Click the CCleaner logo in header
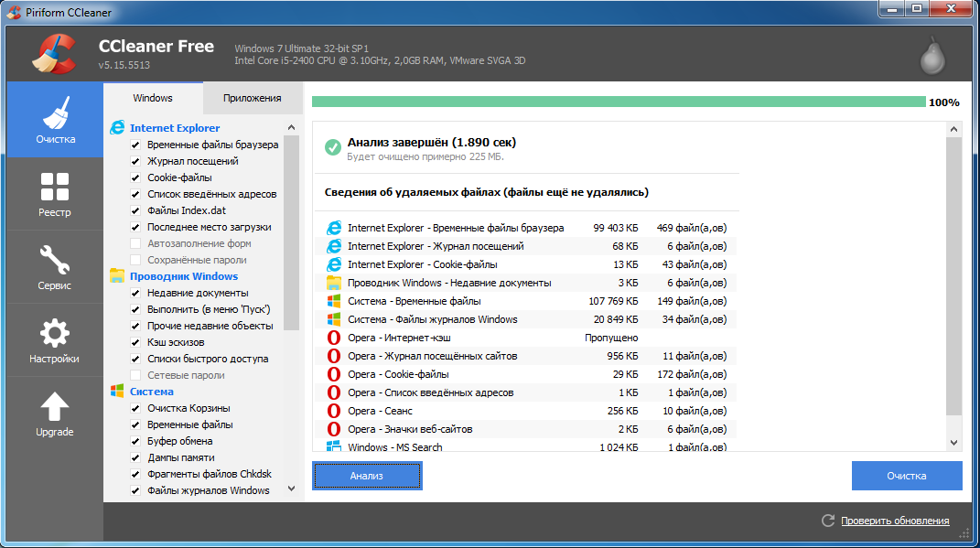The height and width of the screenshot is (548, 980). tap(55, 54)
